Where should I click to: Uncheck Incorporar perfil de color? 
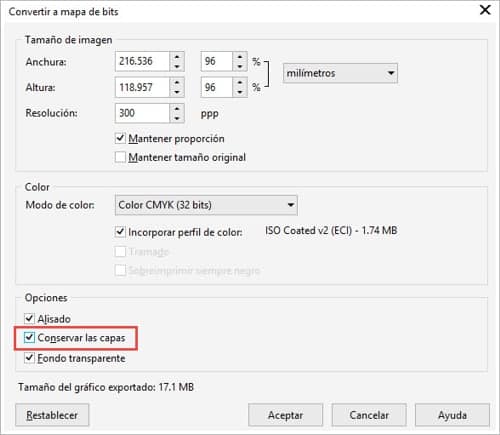click(x=120, y=232)
